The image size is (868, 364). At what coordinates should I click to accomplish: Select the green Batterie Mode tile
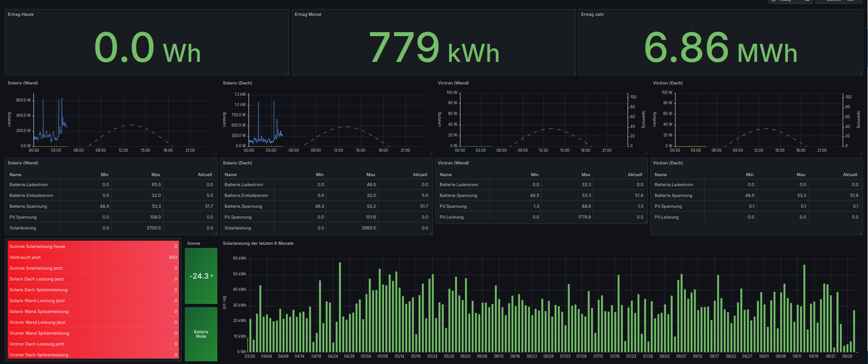201,334
